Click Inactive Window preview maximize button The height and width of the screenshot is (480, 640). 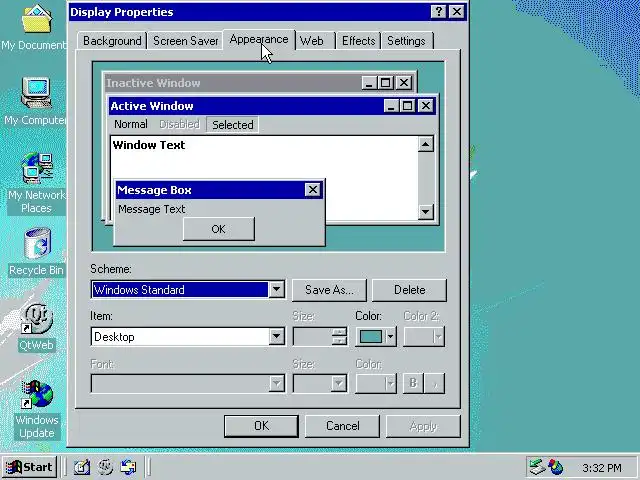[x=384, y=83]
